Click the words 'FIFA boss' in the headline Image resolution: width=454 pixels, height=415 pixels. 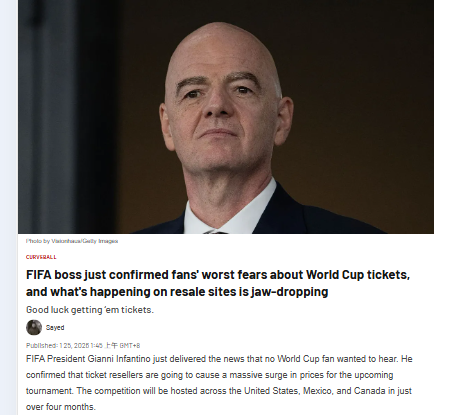click(x=54, y=275)
